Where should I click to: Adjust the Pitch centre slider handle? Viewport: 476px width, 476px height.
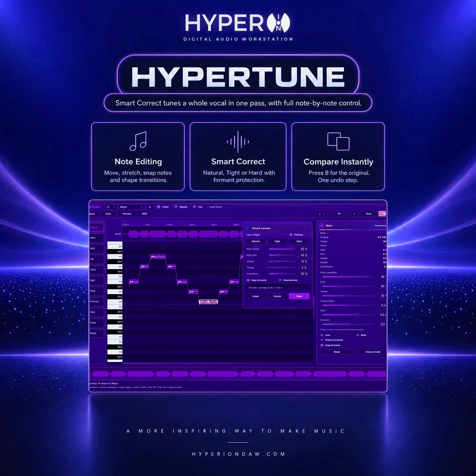point(292,249)
